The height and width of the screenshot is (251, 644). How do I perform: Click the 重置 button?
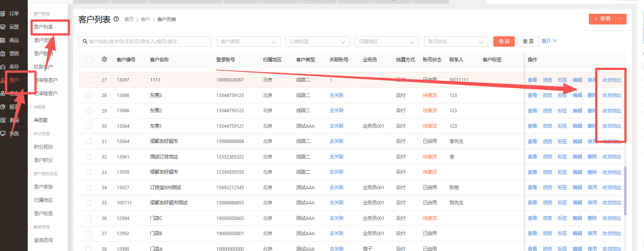tap(528, 41)
